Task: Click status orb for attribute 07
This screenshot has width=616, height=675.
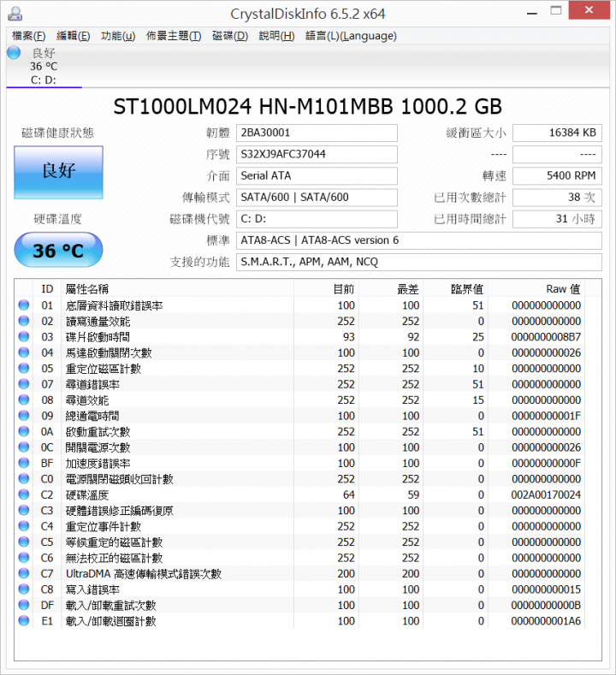Action: [24, 383]
